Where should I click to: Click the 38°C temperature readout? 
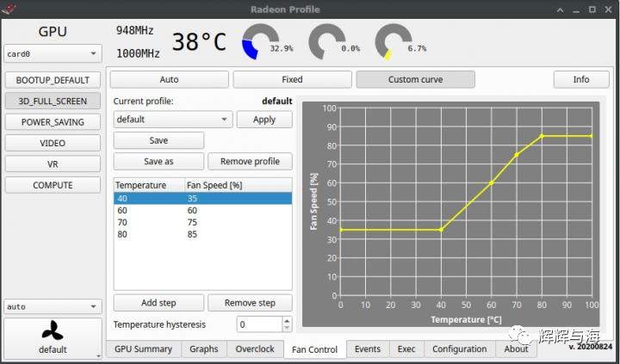point(199,42)
